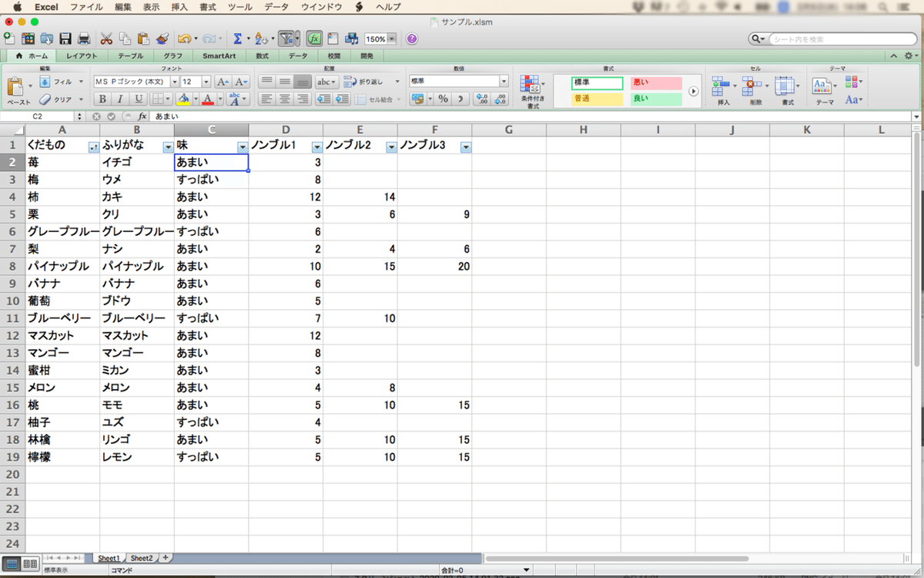Open the zoom 150% dropdown
The height and width of the screenshot is (578, 924).
point(392,39)
